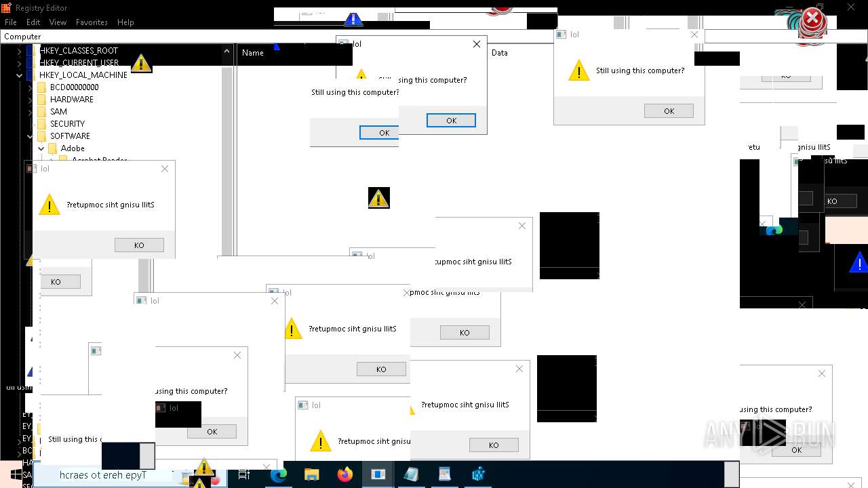Open the File menu in Registry Editor
The image size is (868, 488).
(10, 22)
